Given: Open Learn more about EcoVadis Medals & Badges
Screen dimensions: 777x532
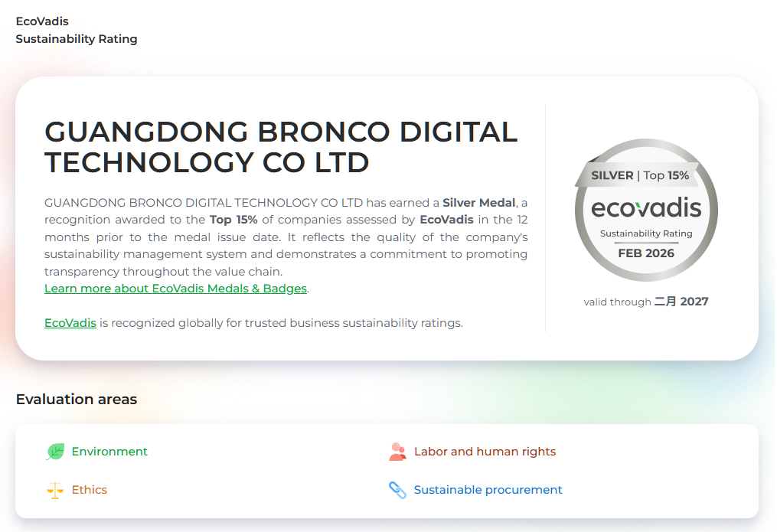Looking at the screenshot, I should (175, 289).
